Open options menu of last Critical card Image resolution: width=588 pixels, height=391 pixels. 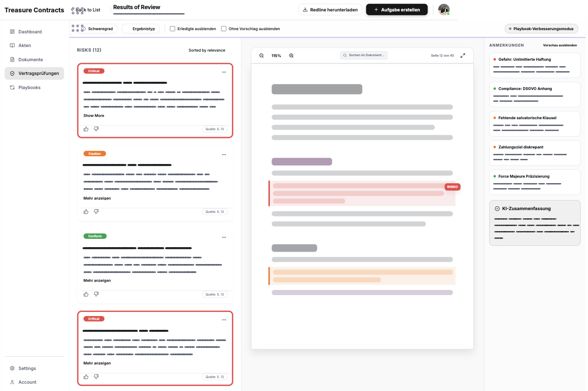224,320
